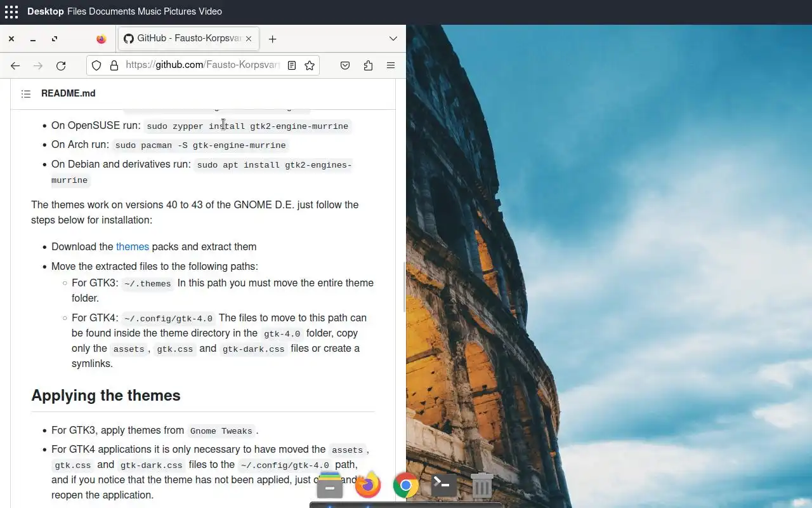Viewport: 812px width, 508px height.
Task: Open a new browser tab
Action: [272, 39]
